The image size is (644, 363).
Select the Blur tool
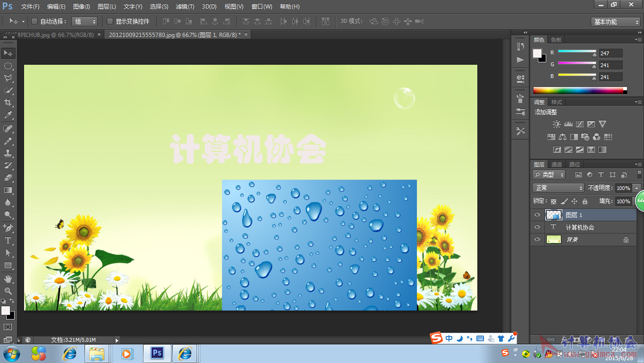(x=8, y=202)
